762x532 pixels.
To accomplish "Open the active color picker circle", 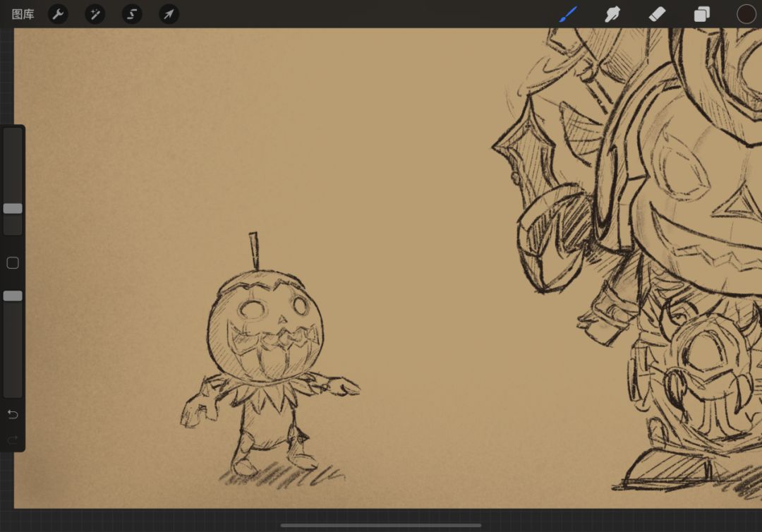I will (746, 14).
